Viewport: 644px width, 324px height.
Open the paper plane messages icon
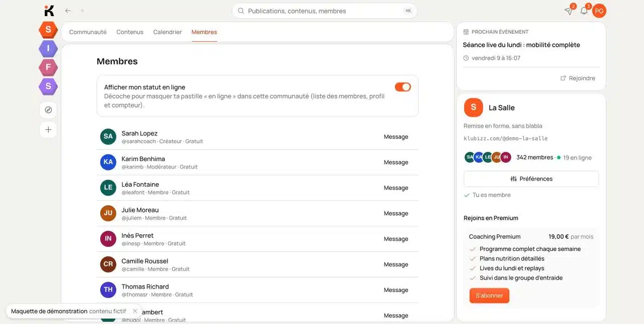click(569, 11)
